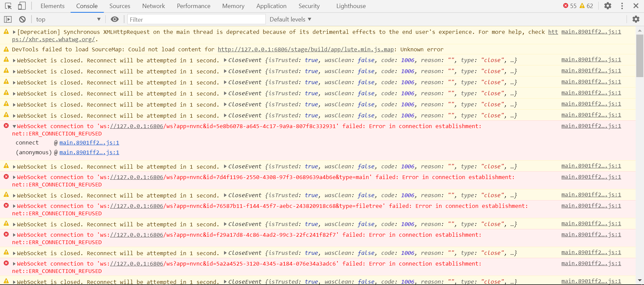Click the scroll-down arrow of the console scrollbar
The image size is (644, 285).
click(640, 280)
